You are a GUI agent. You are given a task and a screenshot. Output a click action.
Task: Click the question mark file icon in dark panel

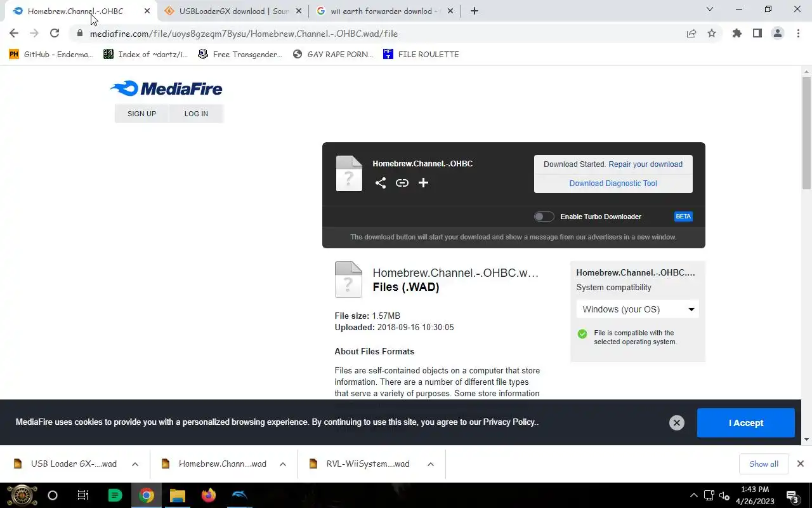(349, 173)
